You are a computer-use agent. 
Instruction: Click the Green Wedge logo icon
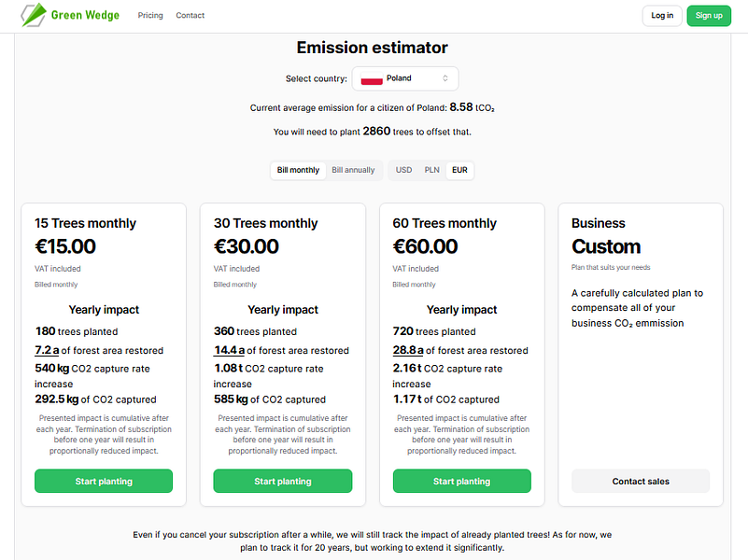(34, 15)
